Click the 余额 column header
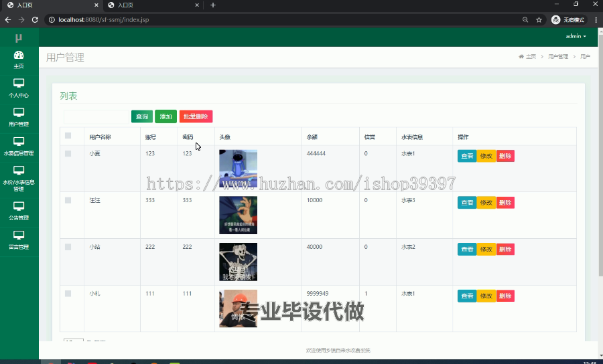This screenshot has width=603, height=364. tap(312, 137)
